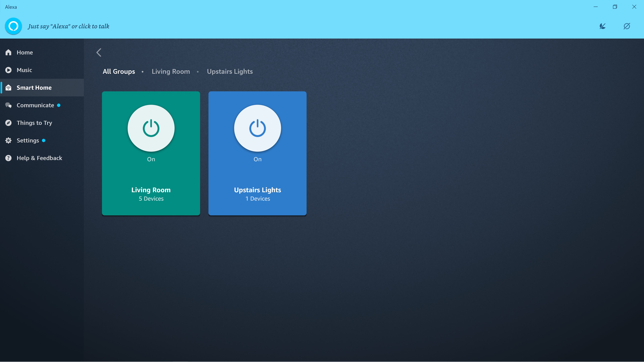Screen dimensions: 644x362
Task: Select the Home icon in the sidebar
Action: [8, 52]
